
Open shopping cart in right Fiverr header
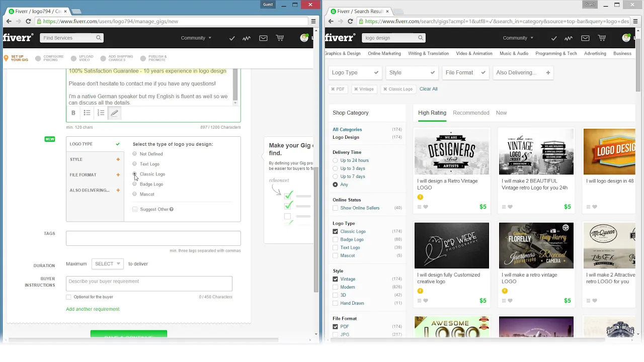(x=602, y=38)
